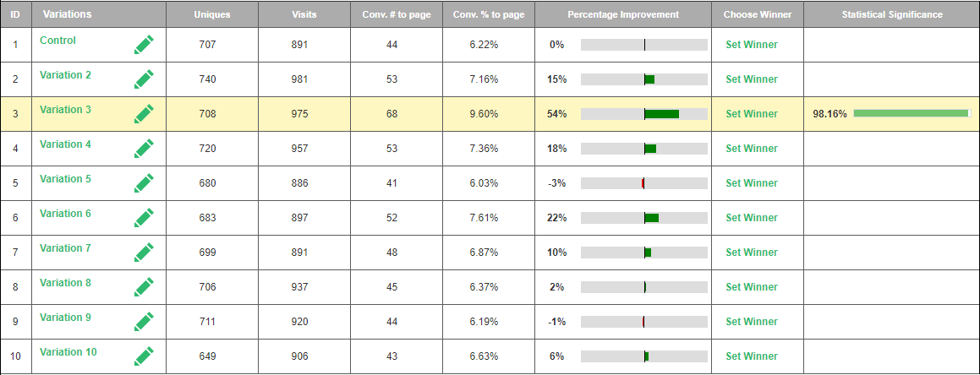Click the edit pencil icon for Control
Screen dimensions: 980x375
pyautogui.click(x=144, y=45)
